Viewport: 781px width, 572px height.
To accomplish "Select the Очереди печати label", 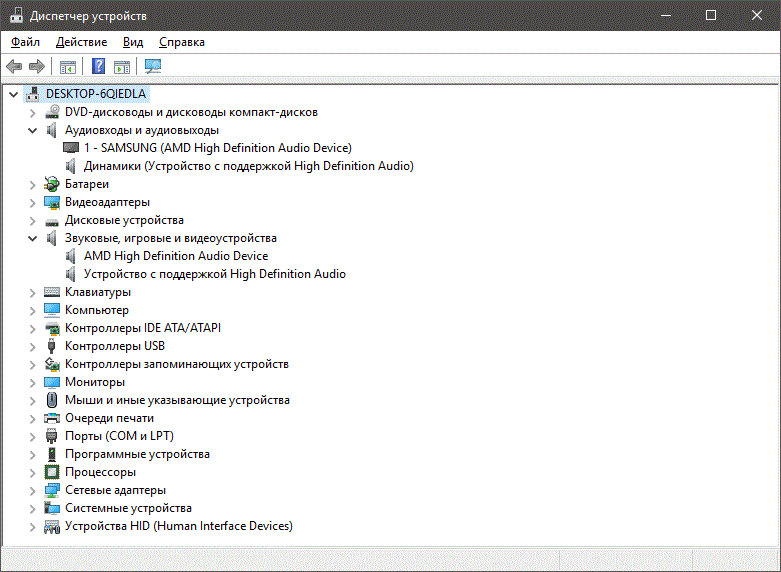I will pos(109,418).
